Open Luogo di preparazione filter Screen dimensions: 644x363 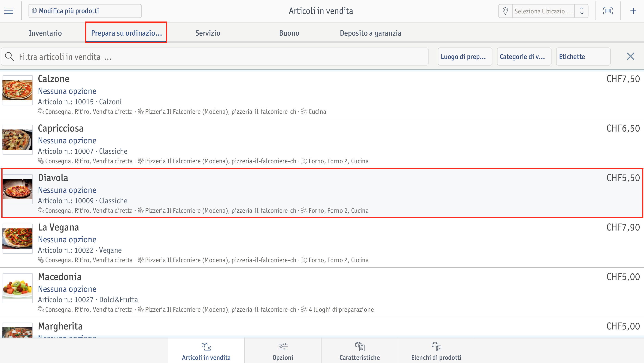tap(465, 57)
